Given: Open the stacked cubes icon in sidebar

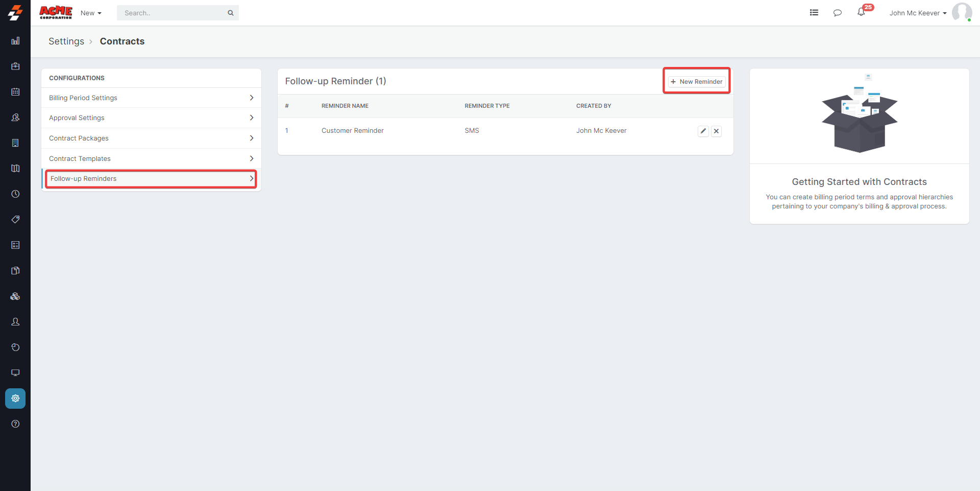Looking at the screenshot, I should click(15, 296).
